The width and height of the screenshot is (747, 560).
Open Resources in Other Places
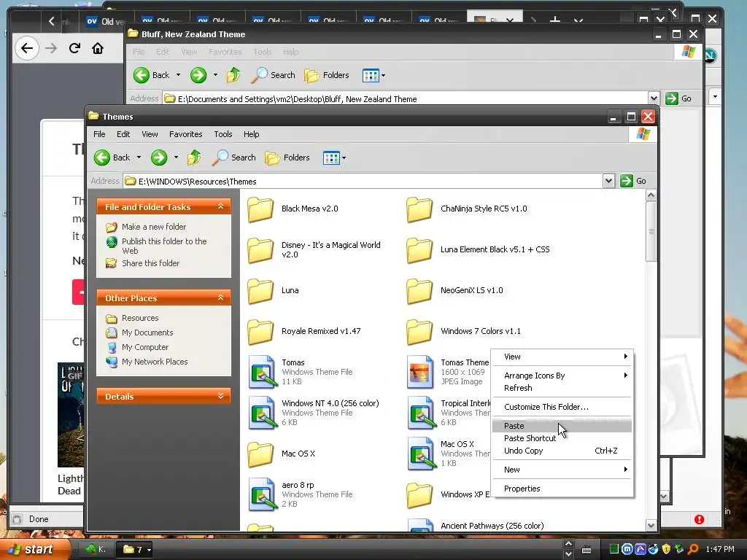point(139,318)
